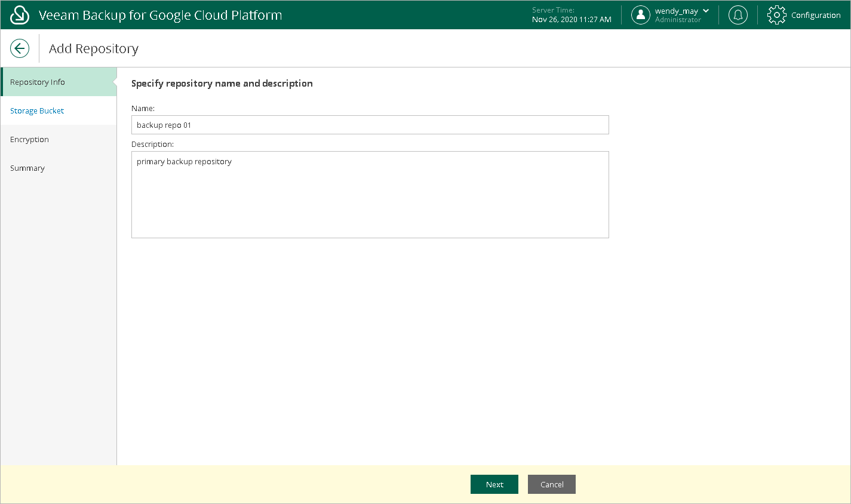The height and width of the screenshot is (504, 851).
Task: Click the Configuration gear icon
Action: 777,15
